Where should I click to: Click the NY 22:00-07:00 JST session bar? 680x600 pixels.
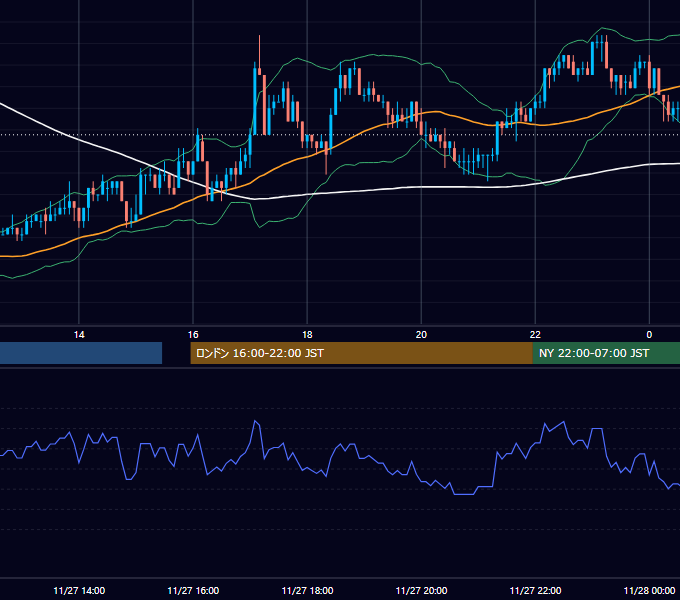[606, 353]
